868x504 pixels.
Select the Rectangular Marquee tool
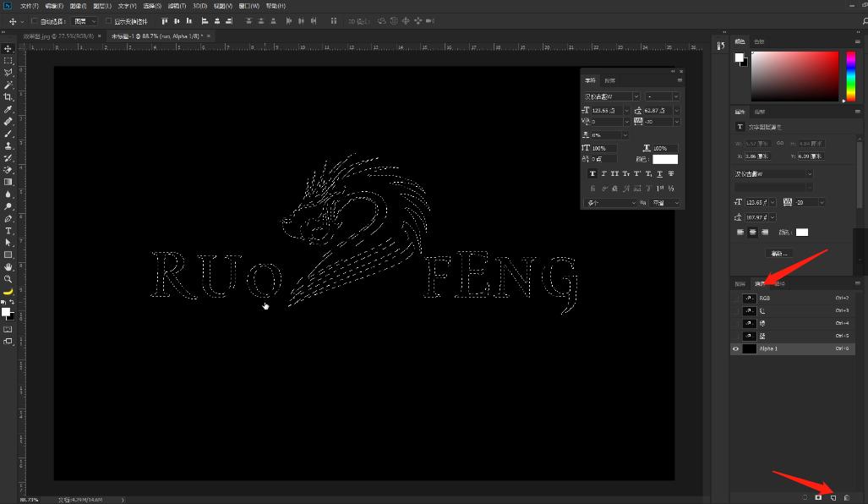tap(8, 61)
